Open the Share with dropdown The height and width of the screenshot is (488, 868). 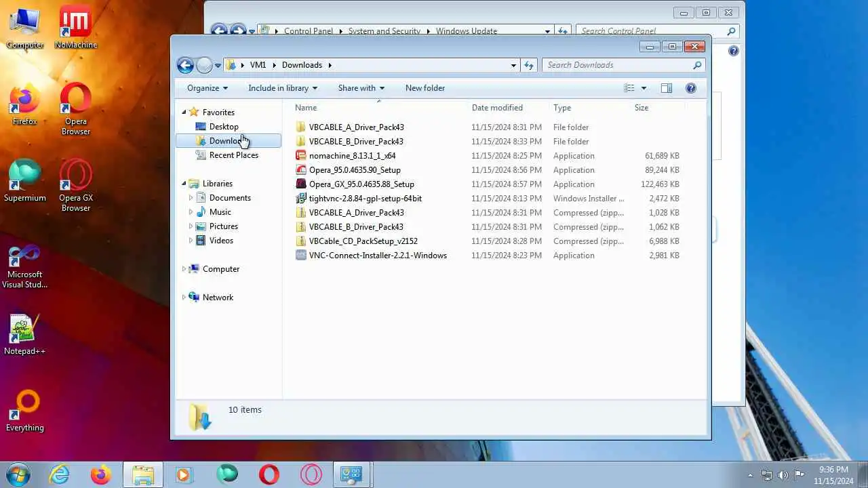[361, 88]
